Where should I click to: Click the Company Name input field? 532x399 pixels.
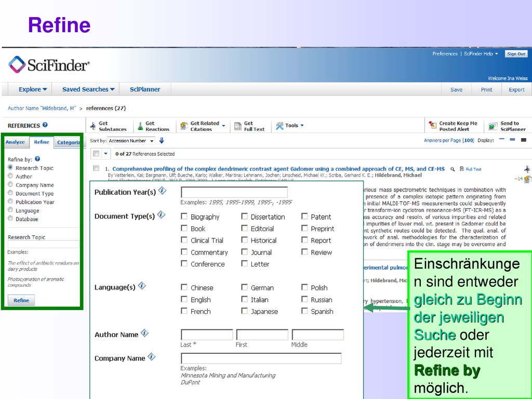[x=261, y=358]
